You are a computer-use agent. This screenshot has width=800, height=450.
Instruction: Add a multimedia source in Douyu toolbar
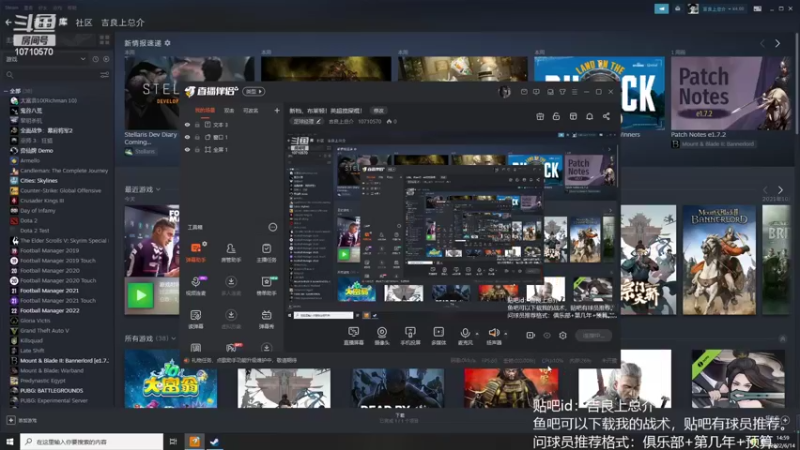pos(438,335)
